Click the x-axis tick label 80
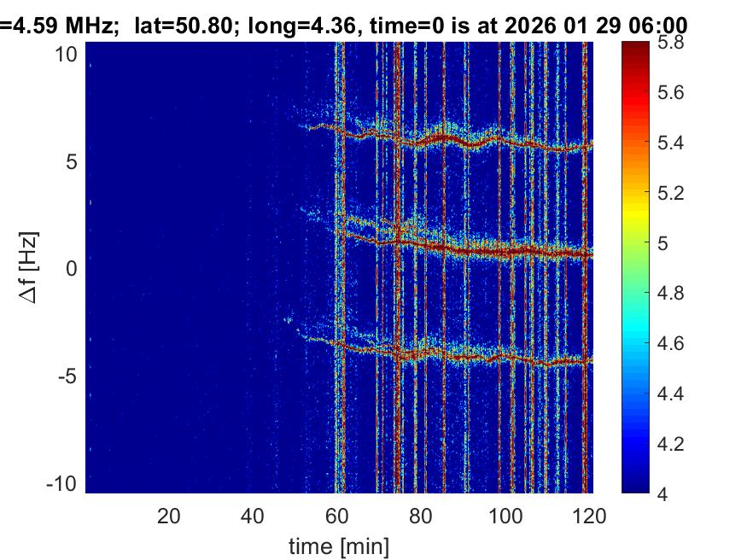 421,516
